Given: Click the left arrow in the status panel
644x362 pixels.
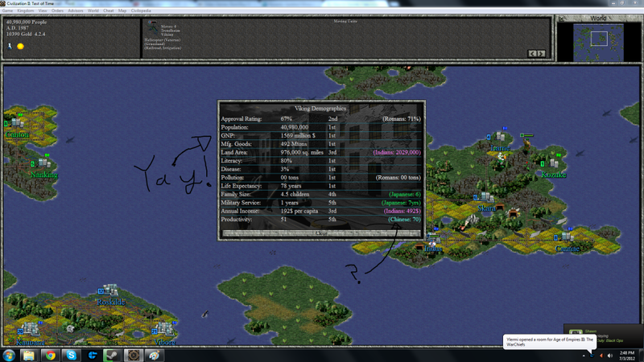Looking at the screenshot, I should (x=532, y=53).
